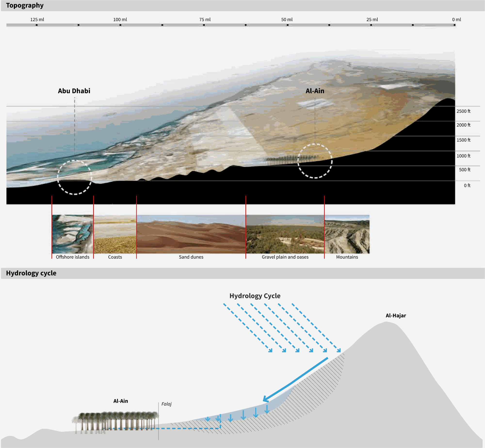Click dashed circle marking Al-Ain oasis
This screenshot has width=485, height=448.
coord(315,161)
